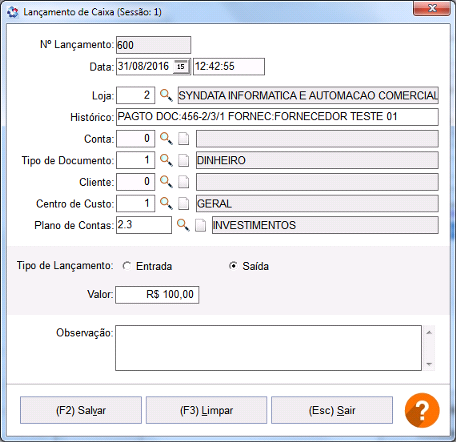Image resolution: width=456 pixels, height=442 pixels.
Task: Search for a Conta with magnifier icon
Action: tap(166, 138)
